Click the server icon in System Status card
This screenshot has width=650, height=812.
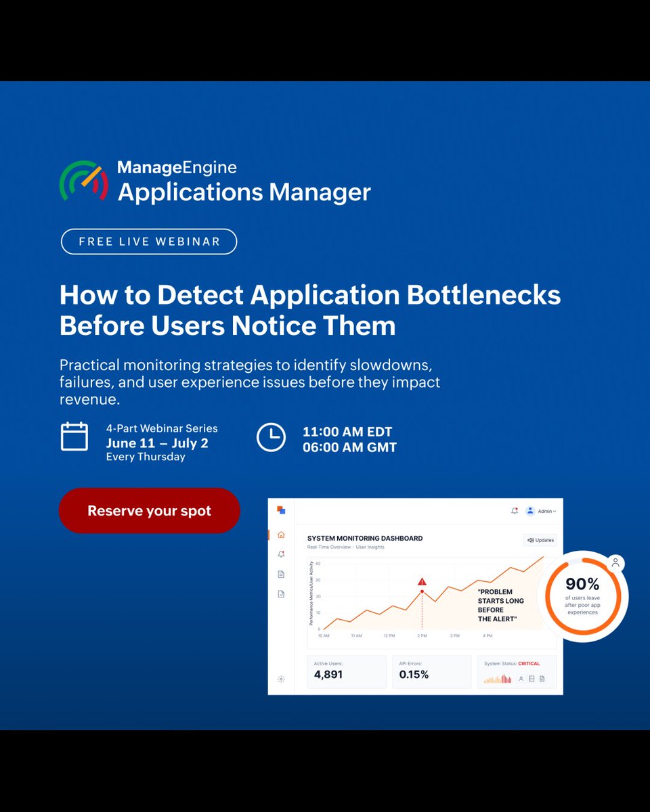click(x=532, y=679)
